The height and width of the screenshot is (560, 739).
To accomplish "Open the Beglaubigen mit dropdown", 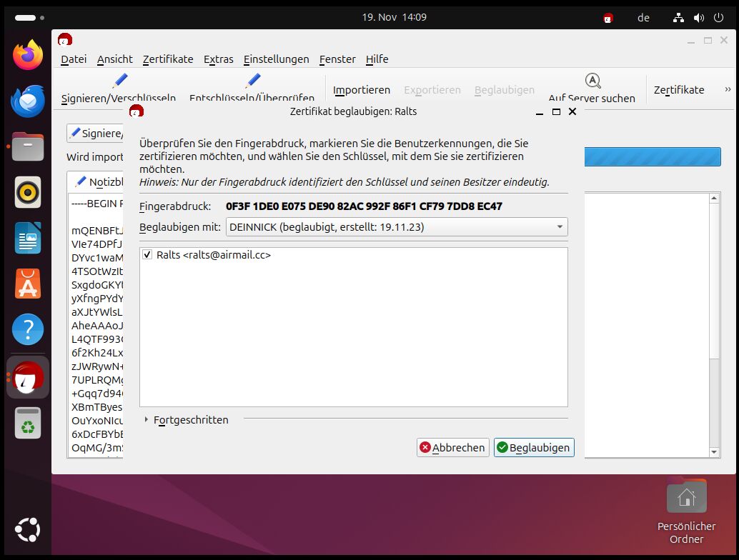I will tap(397, 227).
